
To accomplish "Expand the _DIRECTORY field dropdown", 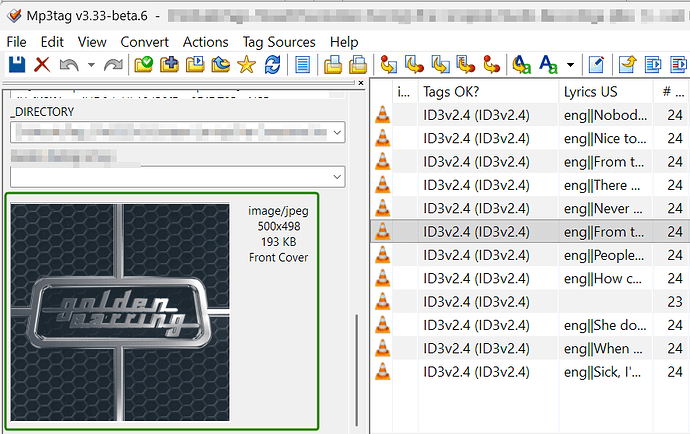I will (337, 132).
